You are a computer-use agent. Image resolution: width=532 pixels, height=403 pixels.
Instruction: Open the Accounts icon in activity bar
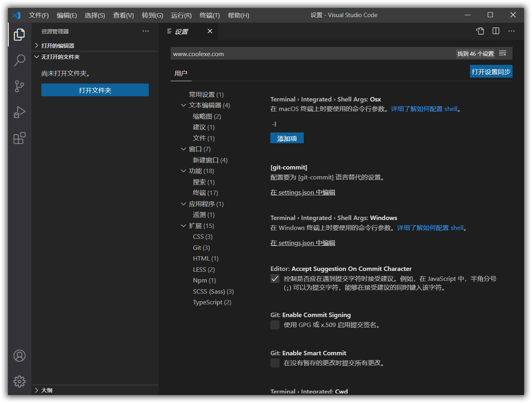pyautogui.click(x=19, y=356)
